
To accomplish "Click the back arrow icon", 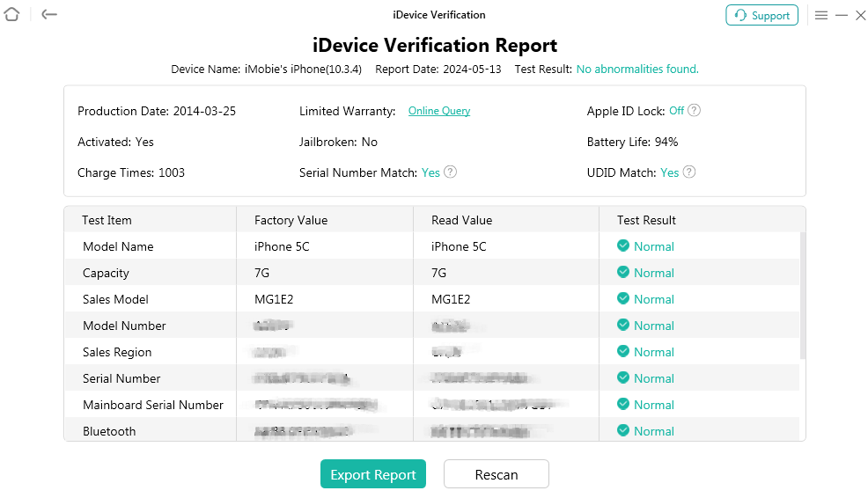I will pyautogui.click(x=49, y=14).
